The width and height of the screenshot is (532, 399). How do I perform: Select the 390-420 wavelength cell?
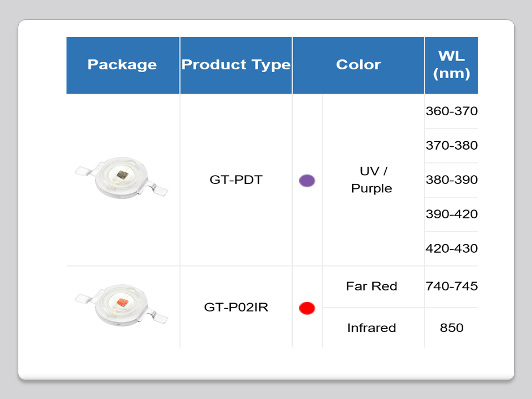tap(451, 214)
